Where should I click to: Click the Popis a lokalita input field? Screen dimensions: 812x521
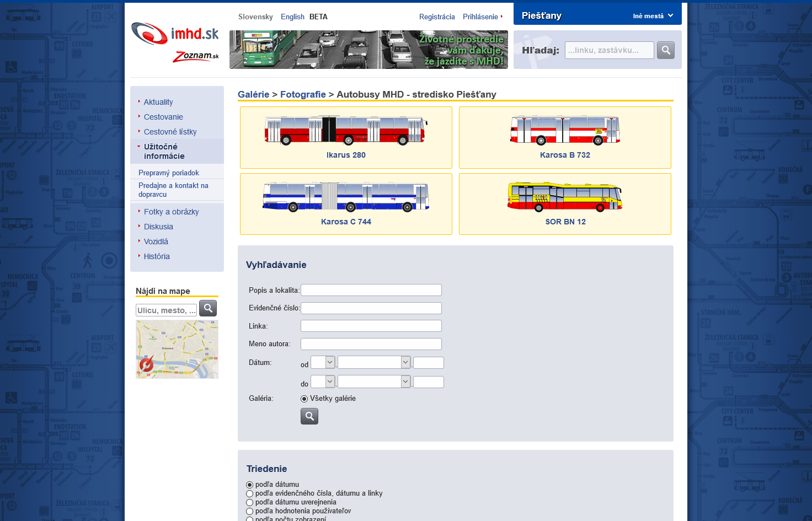coord(371,290)
